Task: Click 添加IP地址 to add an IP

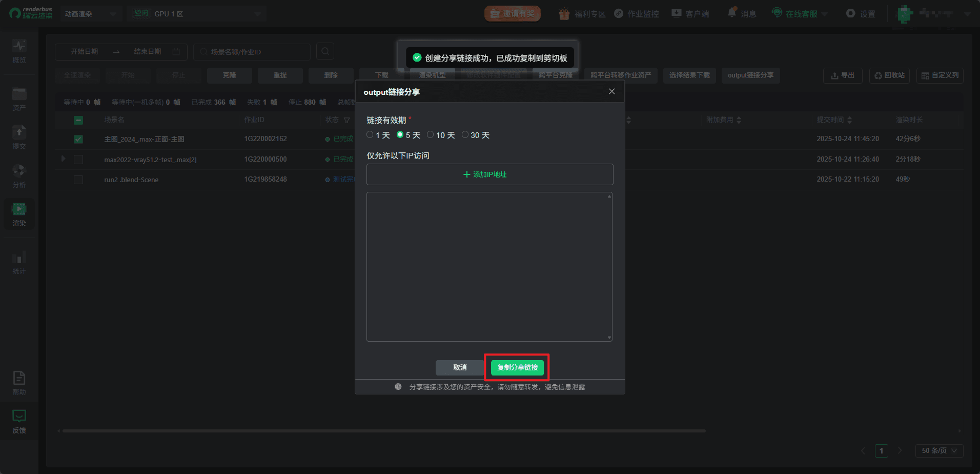Action: pyautogui.click(x=489, y=174)
